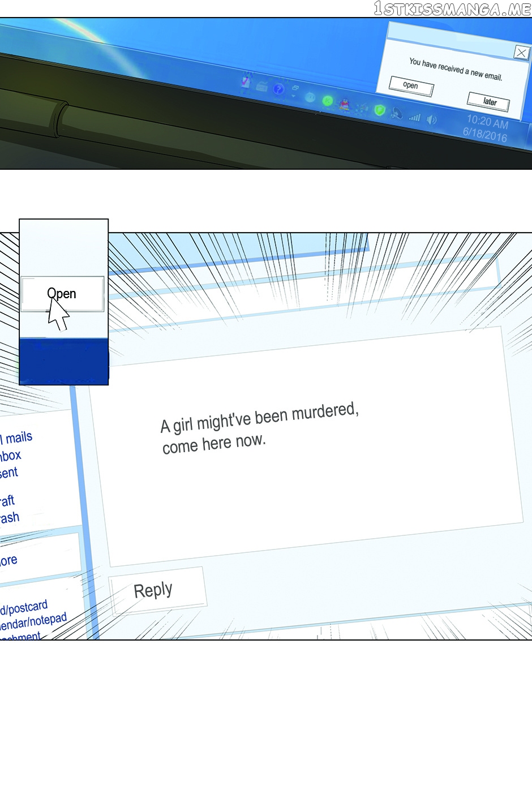The width and height of the screenshot is (532, 790).
Task: Click the small restore-windows tray icon
Action: click(x=295, y=88)
